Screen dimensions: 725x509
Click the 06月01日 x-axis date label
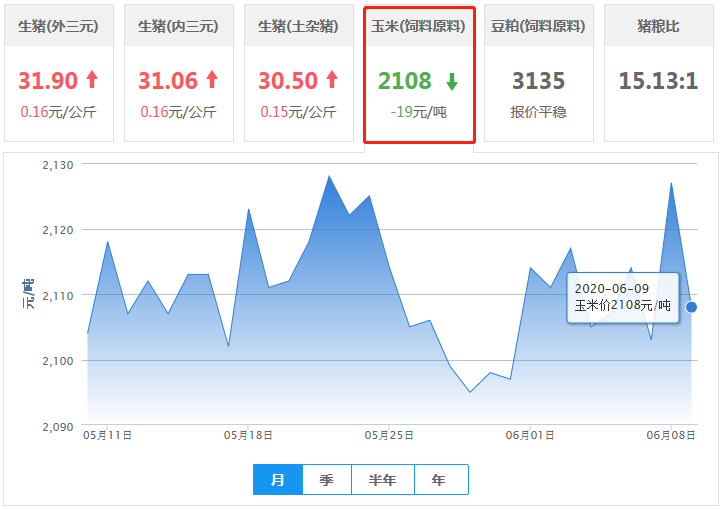530,435
